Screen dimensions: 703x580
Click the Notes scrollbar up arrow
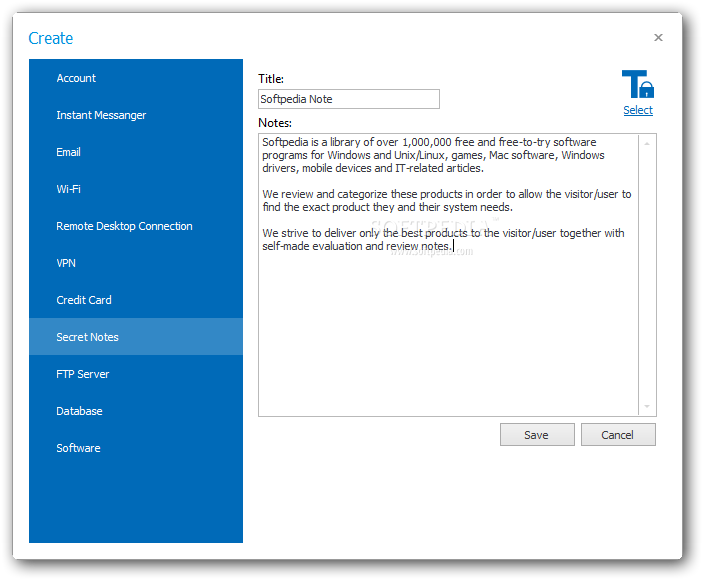tap(647, 144)
